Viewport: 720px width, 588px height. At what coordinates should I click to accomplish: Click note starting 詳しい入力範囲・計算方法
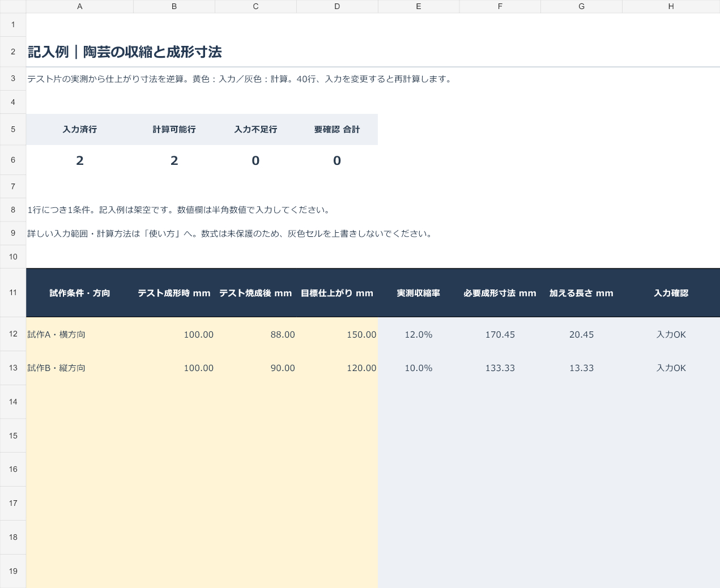pyautogui.click(x=231, y=233)
